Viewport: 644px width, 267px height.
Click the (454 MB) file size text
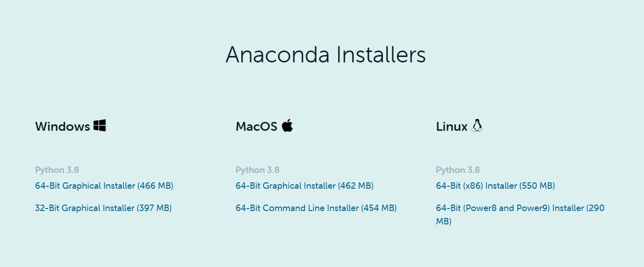tap(379, 208)
